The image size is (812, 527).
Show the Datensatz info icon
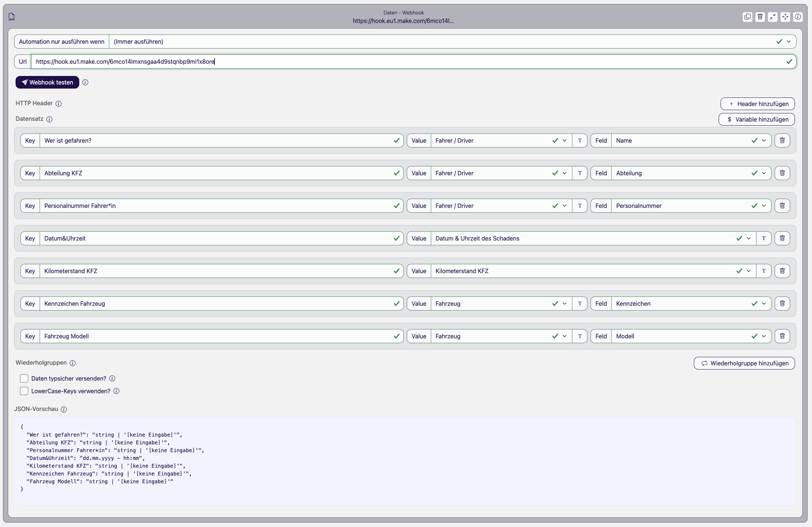49,119
